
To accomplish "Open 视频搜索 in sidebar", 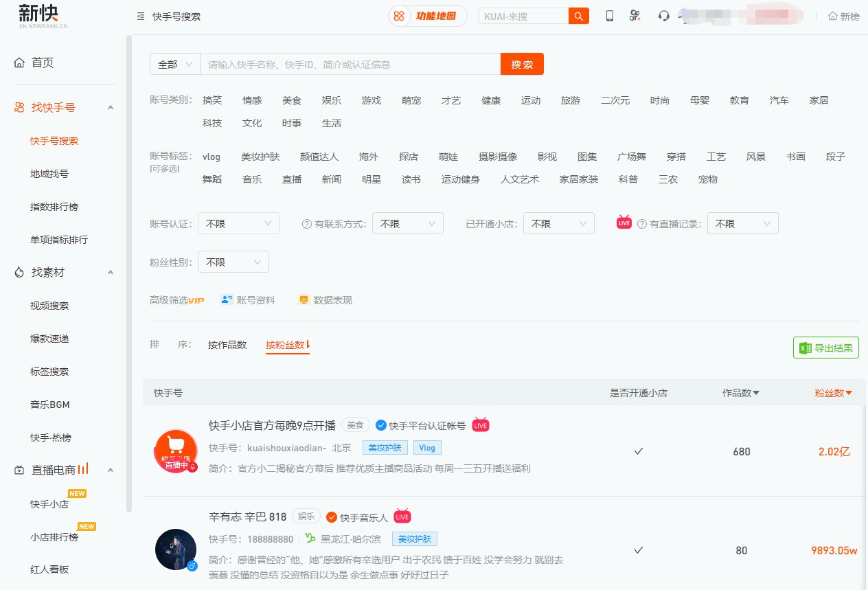I will [x=49, y=306].
